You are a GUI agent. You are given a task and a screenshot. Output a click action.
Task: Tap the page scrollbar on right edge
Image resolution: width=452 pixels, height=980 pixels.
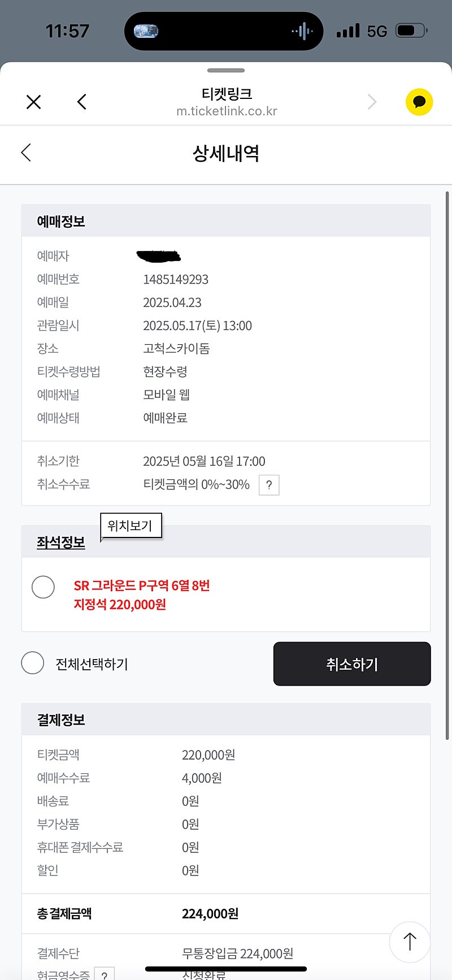(447, 396)
